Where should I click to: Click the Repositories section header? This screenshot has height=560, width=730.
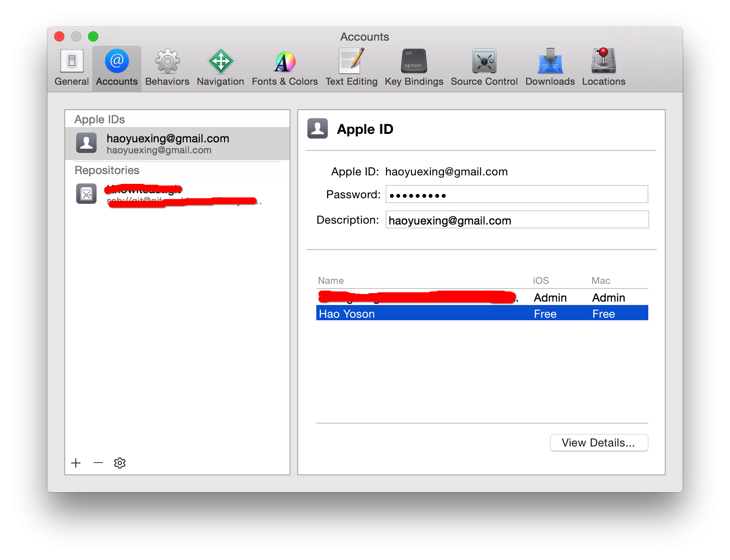(107, 170)
